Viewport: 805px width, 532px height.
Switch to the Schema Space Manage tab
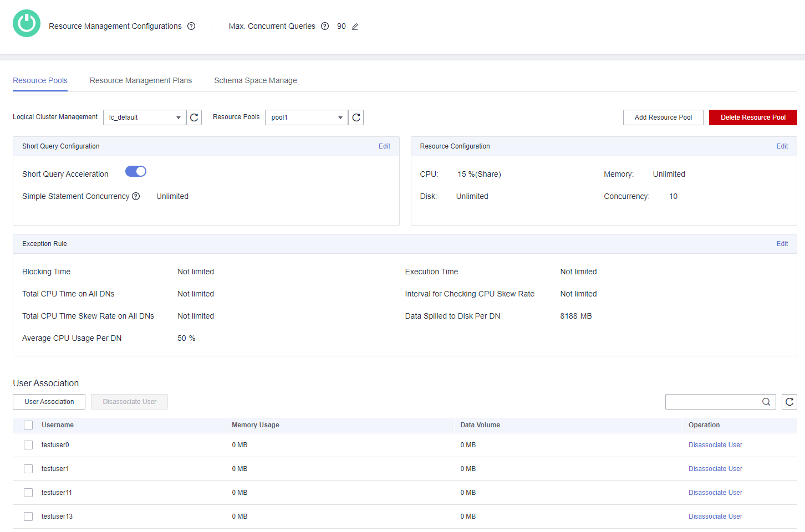point(256,80)
